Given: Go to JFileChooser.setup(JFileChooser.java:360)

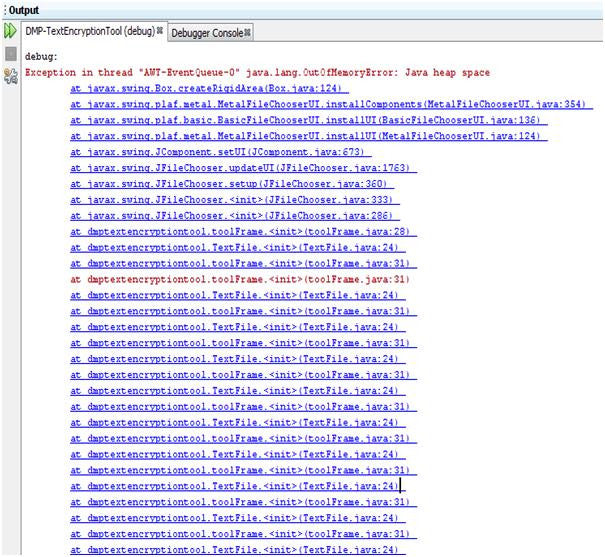Looking at the screenshot, I should tap(228, 184).
